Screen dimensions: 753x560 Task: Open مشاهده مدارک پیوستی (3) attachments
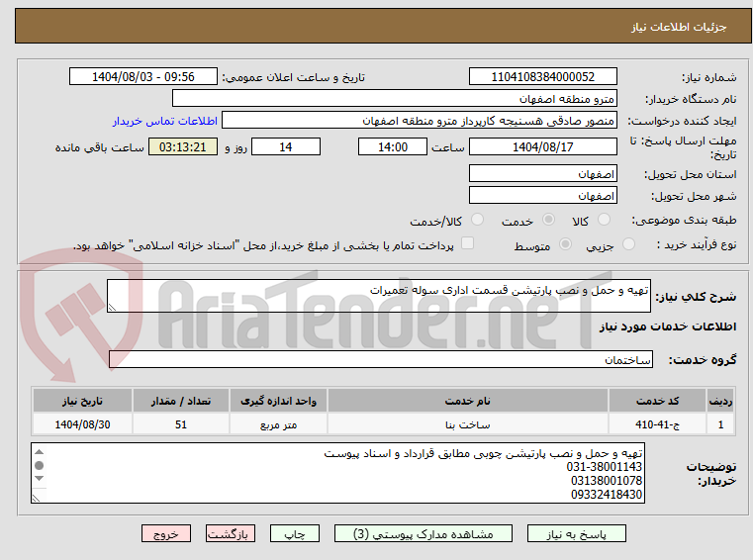(424, 533)
